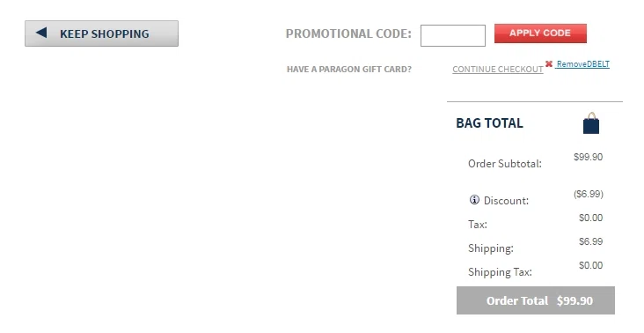Click the Promotional Code label
Viewport: 644px width, 333px height.
(x=348, y=33)
